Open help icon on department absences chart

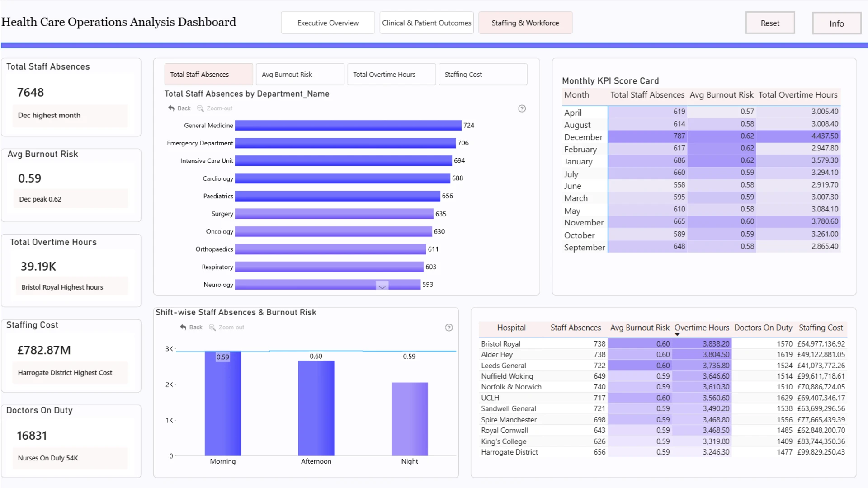522,108
